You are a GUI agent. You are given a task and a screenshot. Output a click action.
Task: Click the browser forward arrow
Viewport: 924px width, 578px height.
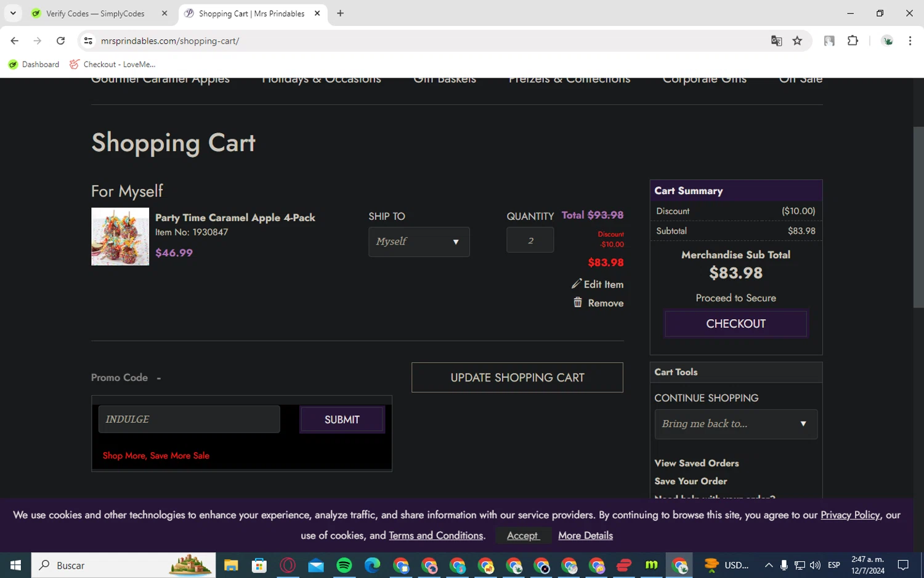pos(38,41)
